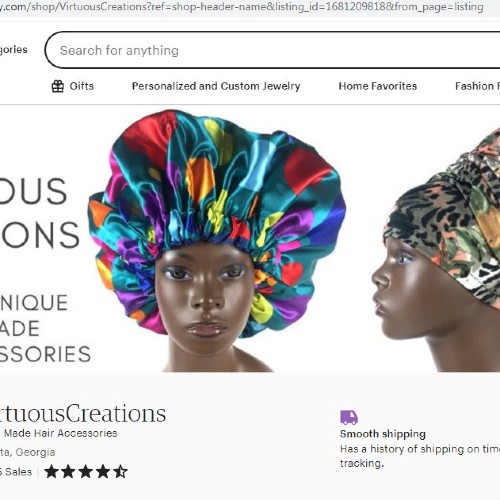Screen dimensions: 500x500
Task: Click the Smooth shipping heading
Action: [x=383, y=434]
